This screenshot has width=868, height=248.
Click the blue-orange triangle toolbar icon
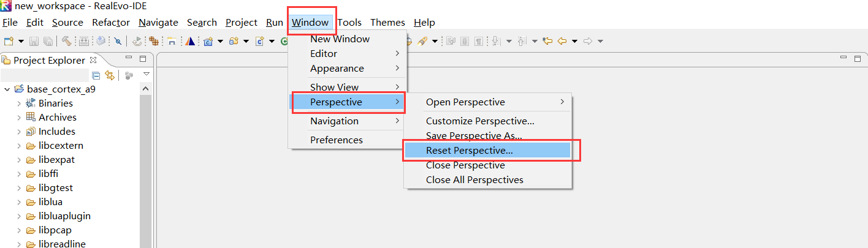(x=190, y=41)
